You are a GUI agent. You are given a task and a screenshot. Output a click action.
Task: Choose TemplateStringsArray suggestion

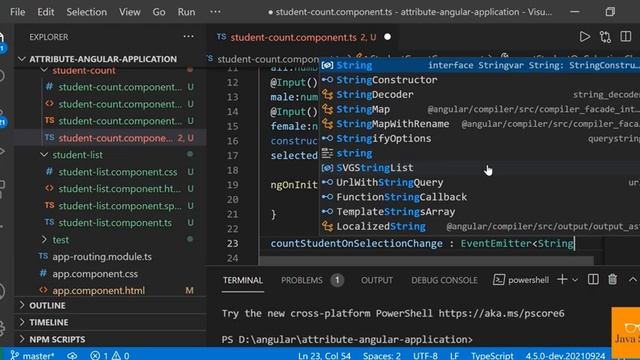pyautogui.click(x=479, y=212)
